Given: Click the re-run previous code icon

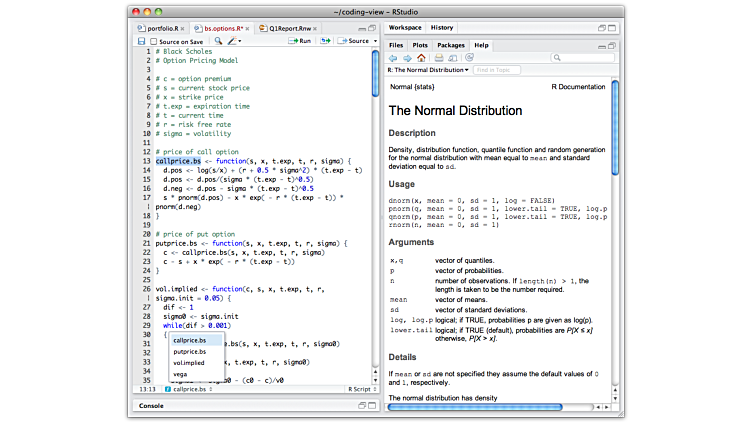Looking at the screenshot, I should (x=326, y=41).
